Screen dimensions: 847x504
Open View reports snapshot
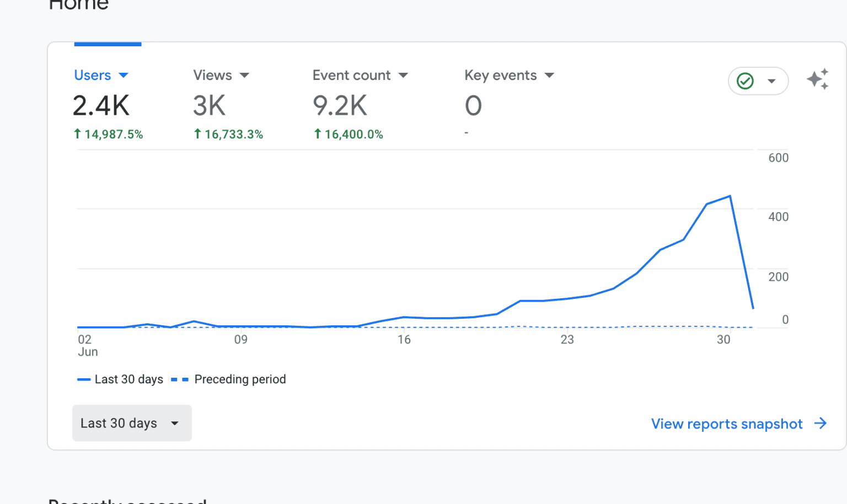726,423
